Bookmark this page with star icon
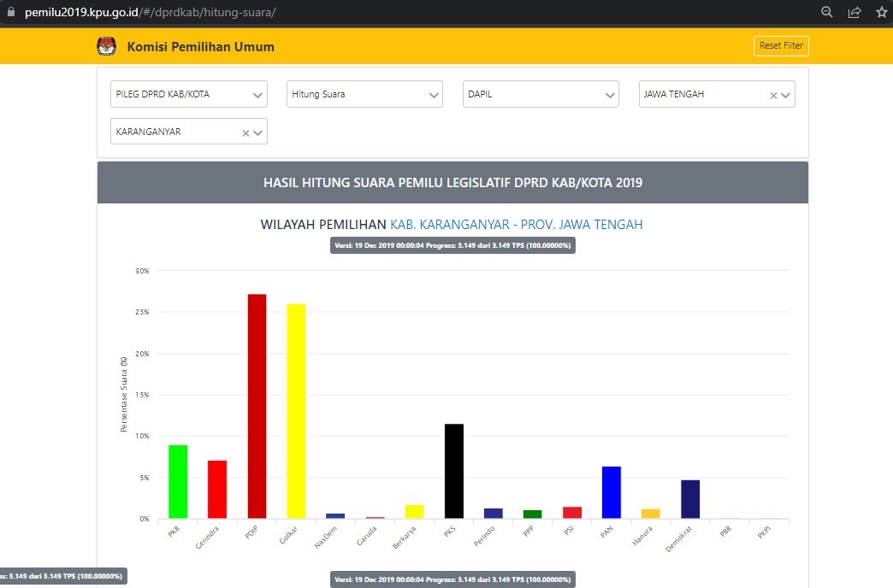The width and height of the screenshot is (893, 588). [881, 12]
